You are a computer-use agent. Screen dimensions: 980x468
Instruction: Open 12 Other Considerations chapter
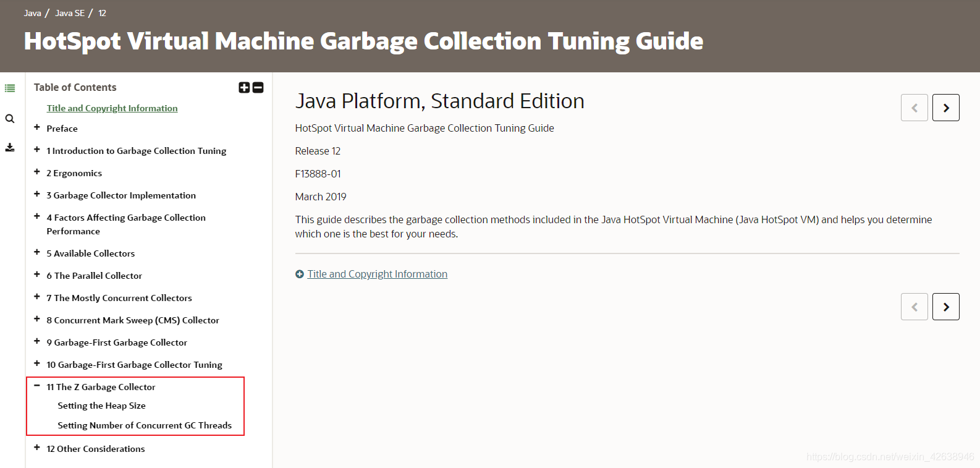96,449
